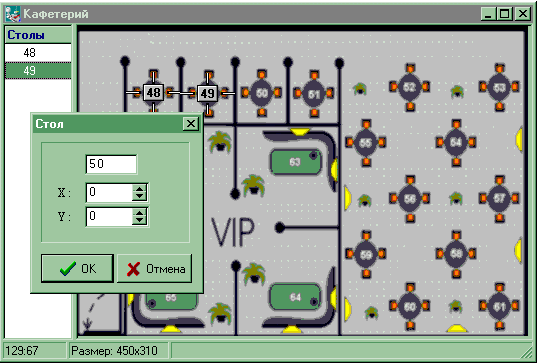Select table 49 on the floor plan

[x=207, y=93]
